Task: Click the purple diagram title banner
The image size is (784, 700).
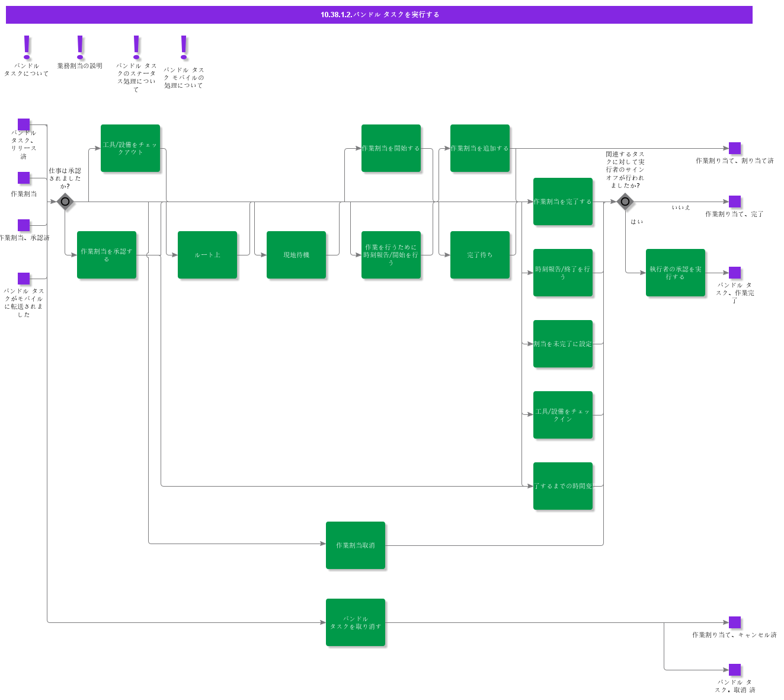Action: click(x=379, y=15)
